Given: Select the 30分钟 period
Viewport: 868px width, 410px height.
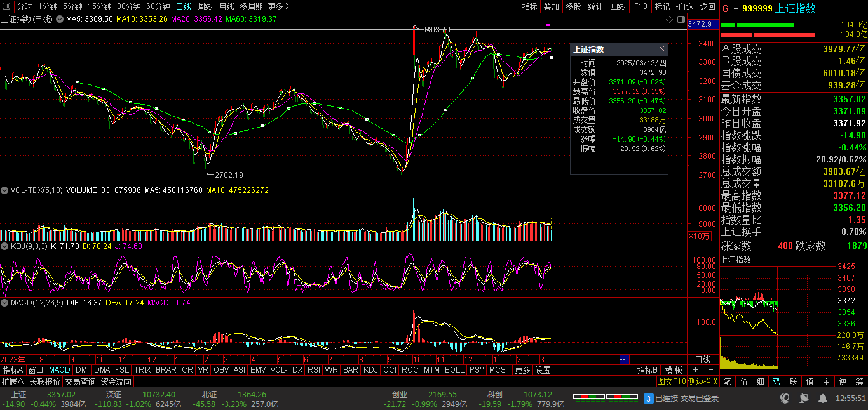Looking at the screenshot, I should pyautogui.click(x=129, y=6).
